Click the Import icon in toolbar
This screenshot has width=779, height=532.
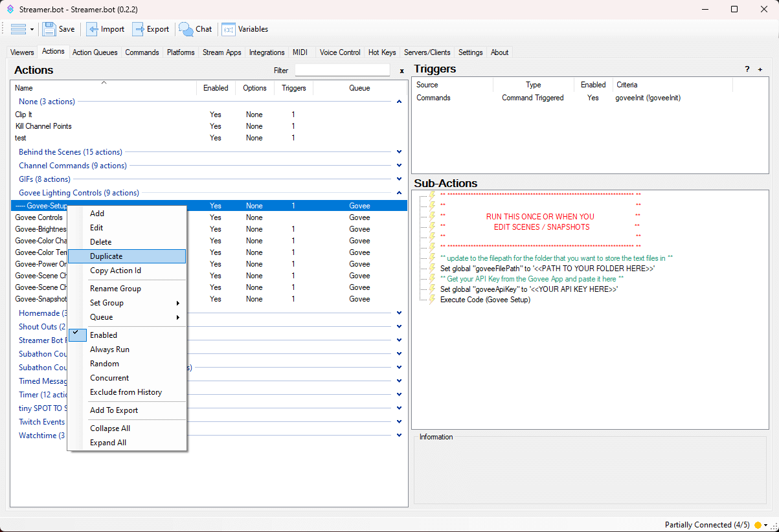[93, 29]
